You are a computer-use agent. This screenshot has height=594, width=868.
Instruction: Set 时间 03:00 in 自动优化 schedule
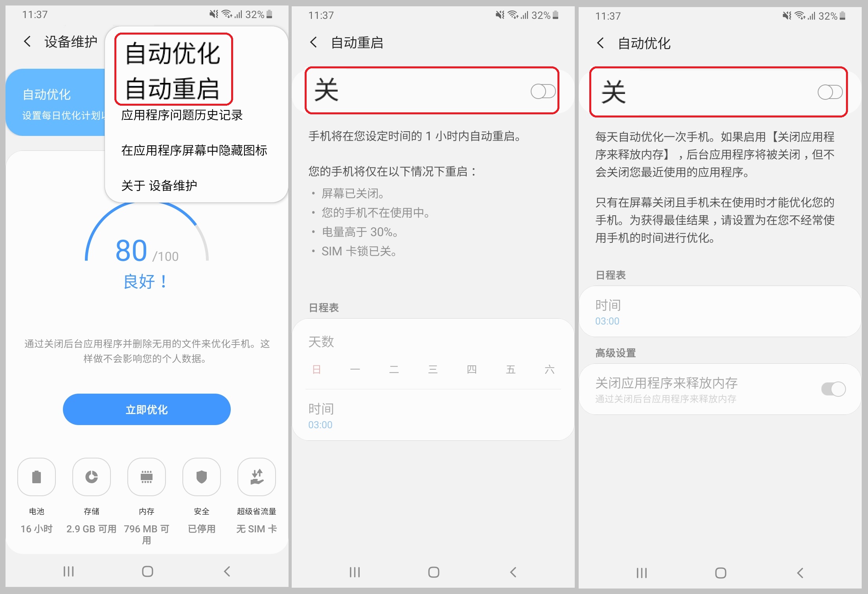click(720, 312)
